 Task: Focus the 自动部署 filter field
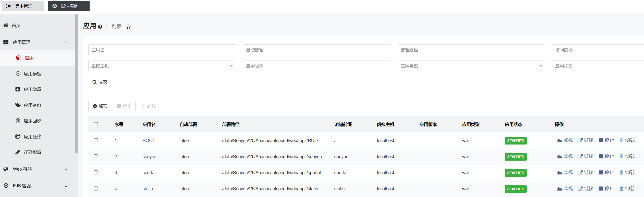pos(317,50)
